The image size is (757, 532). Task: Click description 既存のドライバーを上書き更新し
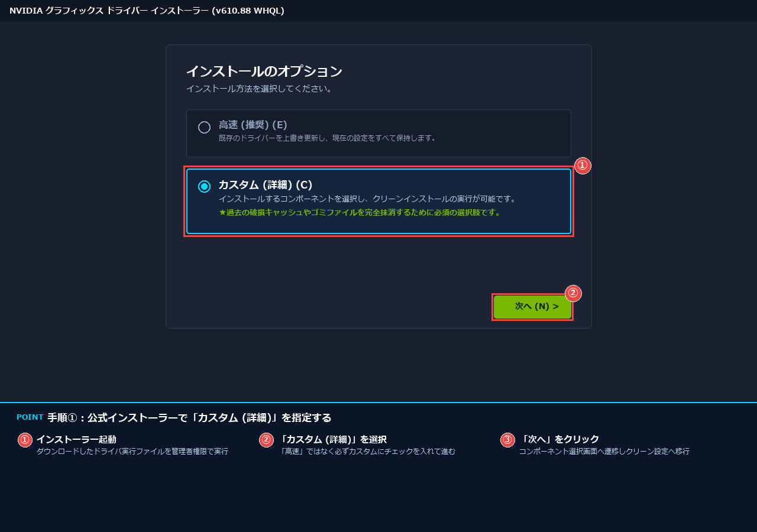click(328, 138)
